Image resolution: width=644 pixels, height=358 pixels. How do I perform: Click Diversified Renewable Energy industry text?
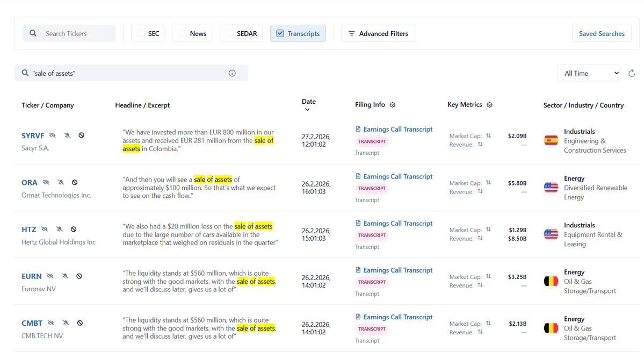click(596, 192)
